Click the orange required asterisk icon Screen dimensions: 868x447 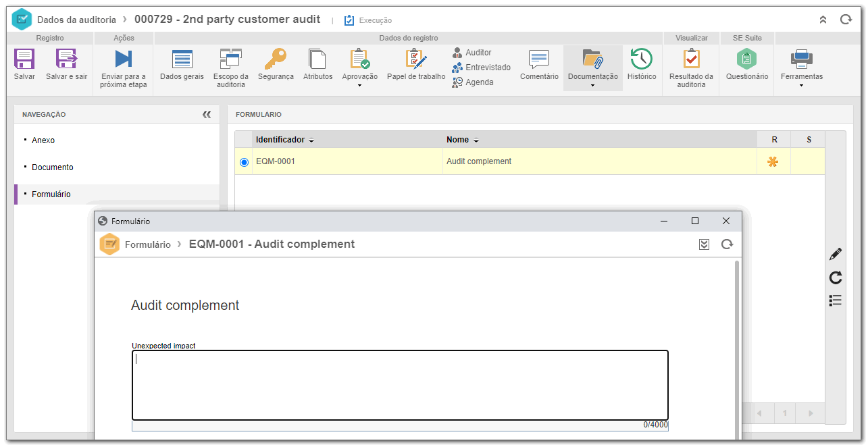point(773,162)
